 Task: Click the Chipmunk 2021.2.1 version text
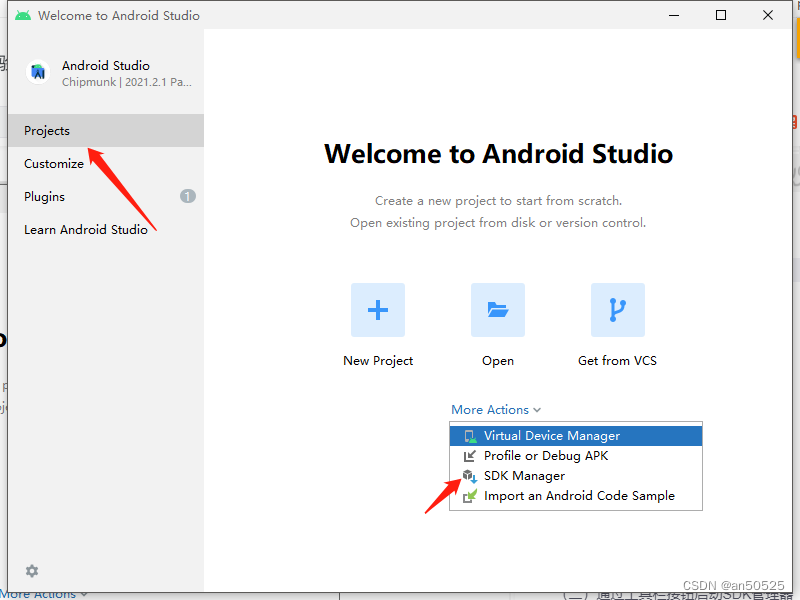pyautogui.click(x=127, y=82)
